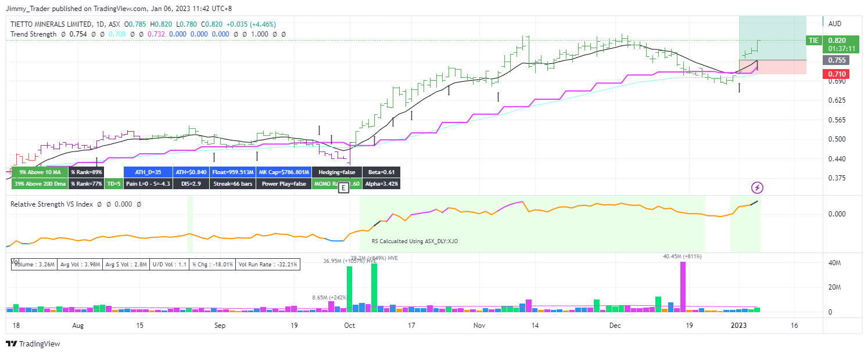Click the AUD currency label

(835, 24)
